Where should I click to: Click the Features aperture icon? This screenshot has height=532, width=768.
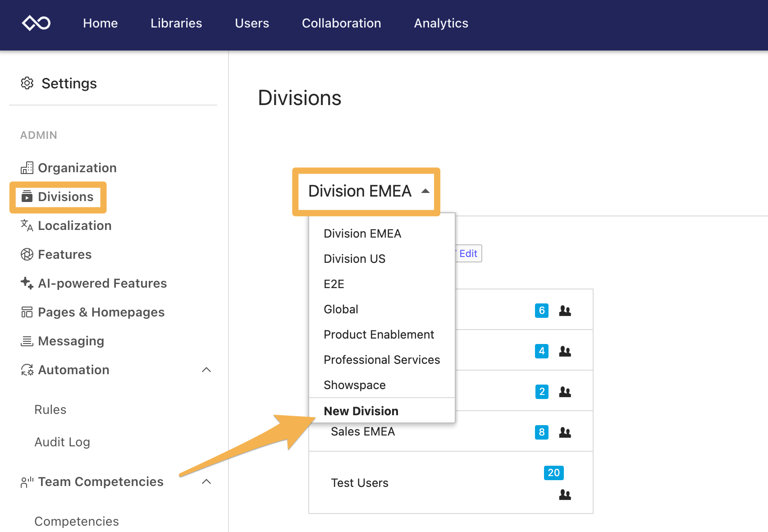point(27,254)
